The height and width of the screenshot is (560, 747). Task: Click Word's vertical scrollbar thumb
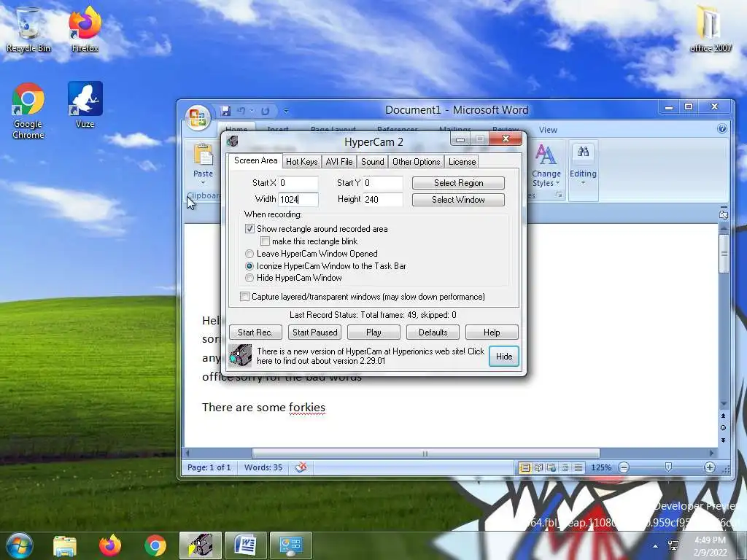(x=724, y=253)
